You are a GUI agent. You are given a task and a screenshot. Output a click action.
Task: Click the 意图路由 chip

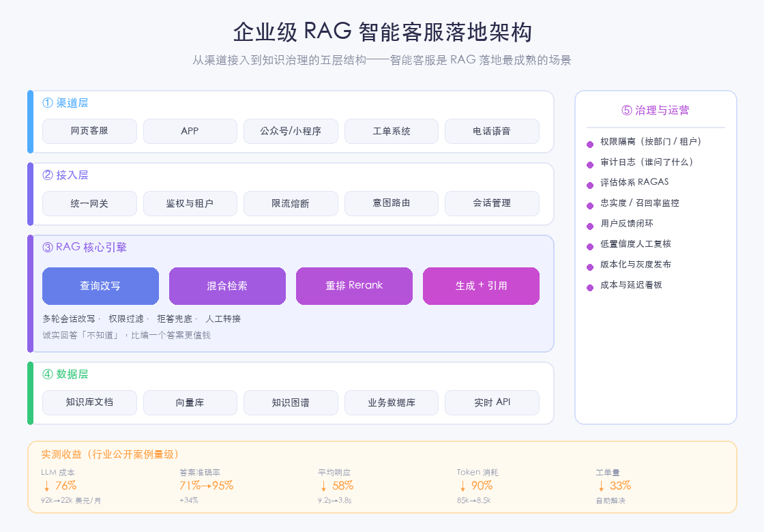coord(392,203)
